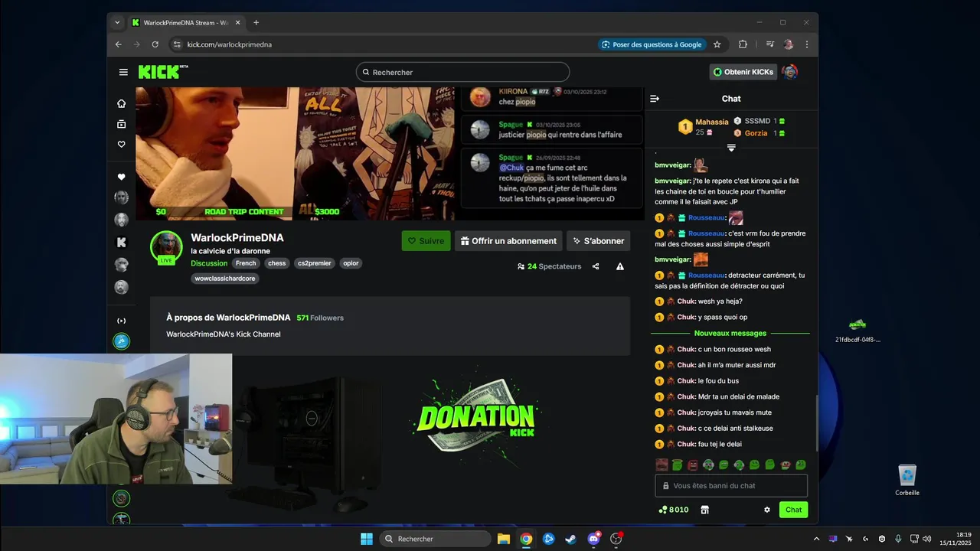Click the S'abonner subscribe button

click(x=599, y=241)
